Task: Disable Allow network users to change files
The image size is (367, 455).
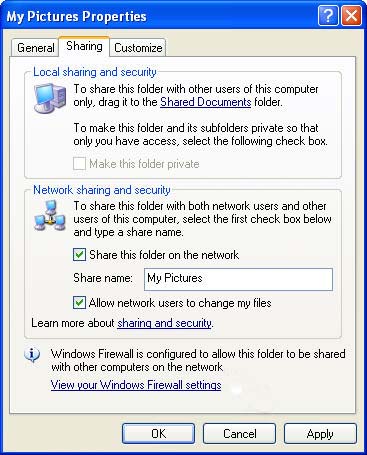Action: pyautogui.click(x=79, y=303)
